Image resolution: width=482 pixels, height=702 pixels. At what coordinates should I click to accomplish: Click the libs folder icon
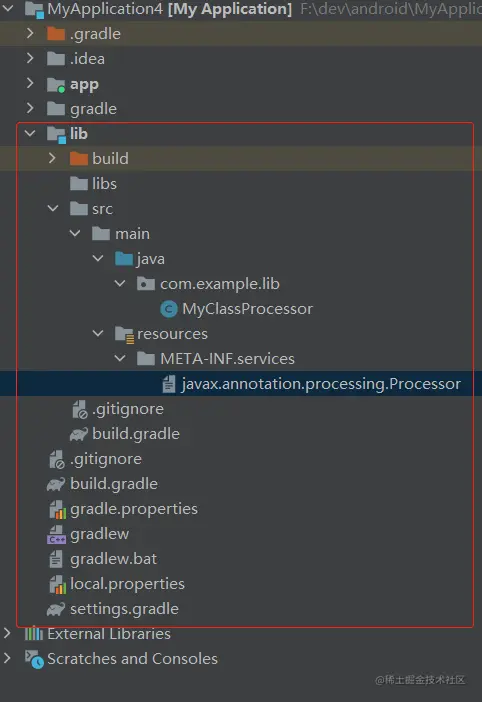(x=79, y=184)
